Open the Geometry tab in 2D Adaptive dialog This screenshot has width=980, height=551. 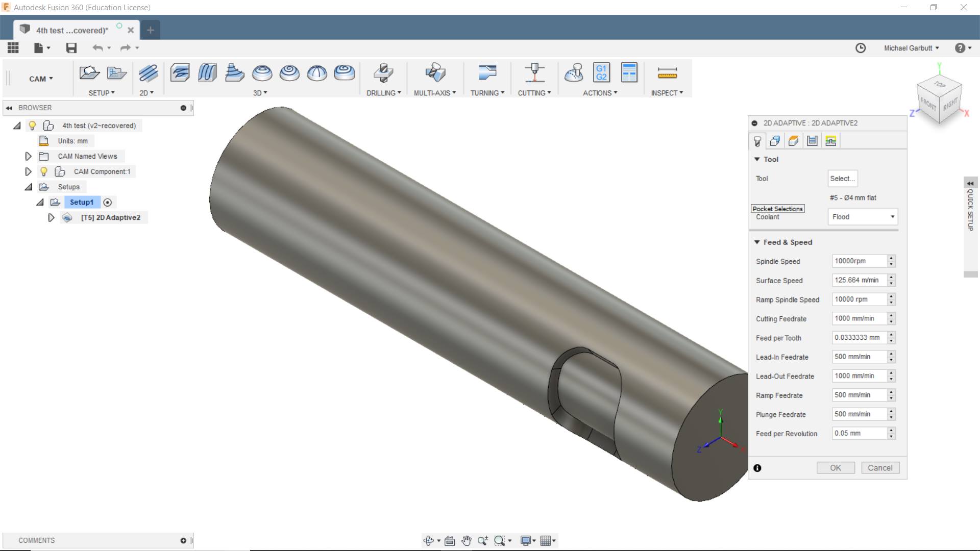point(775,141)
